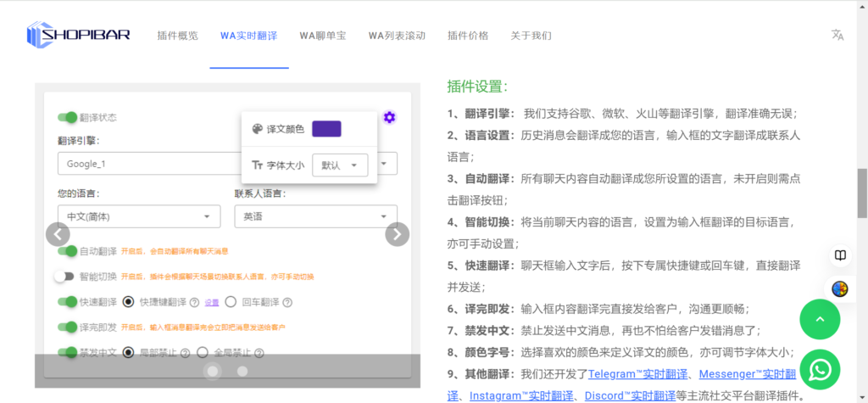Image resolution: width=868 pixels, height=403 pixels.
Task: Toggle the 自动翻译 switch
Action: pos(67,251)
